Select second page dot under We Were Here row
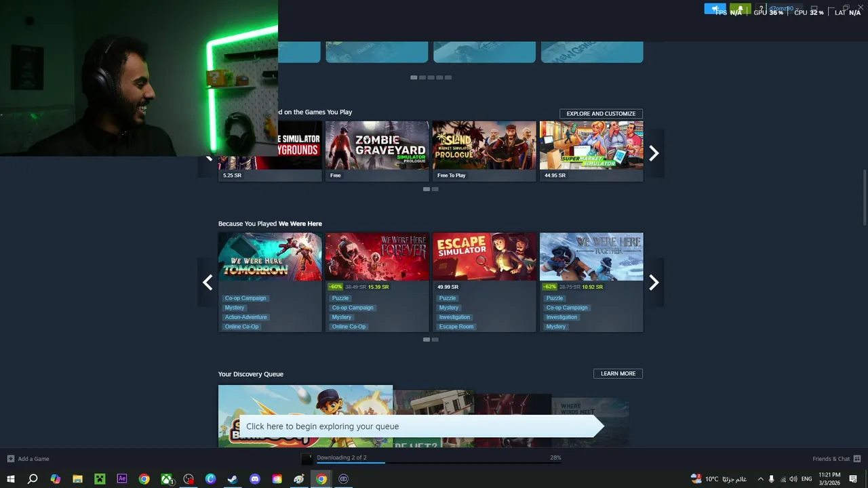The height and width of the screenshot is (488, 868). point(435,340)
